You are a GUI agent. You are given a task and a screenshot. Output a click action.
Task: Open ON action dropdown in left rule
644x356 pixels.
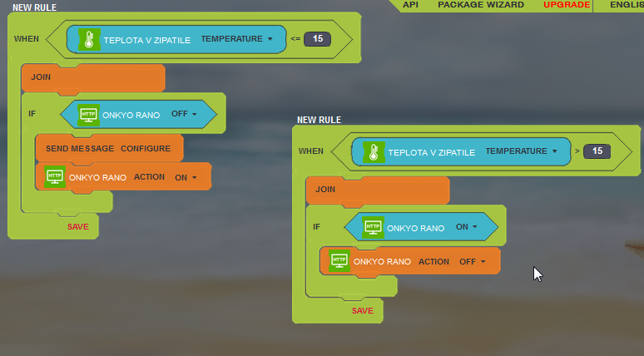(186, 177)
